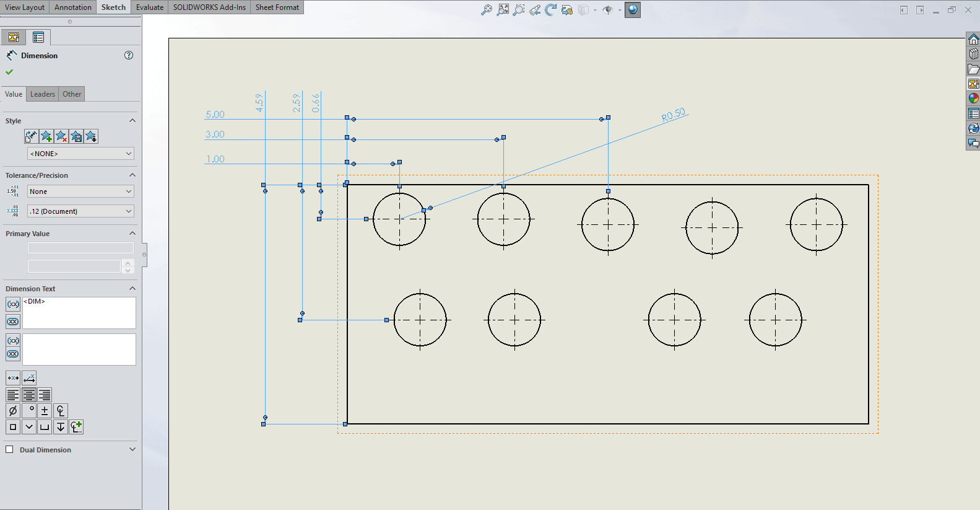Insert the counterbore symbol
The height and width of the screenshot is (510, 980).
pyautogui.click(x=45, y=427)
